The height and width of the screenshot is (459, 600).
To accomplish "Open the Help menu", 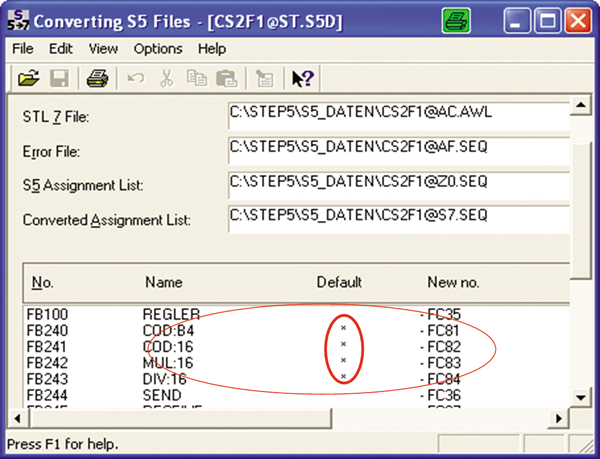I will click(x=212, y=49).
